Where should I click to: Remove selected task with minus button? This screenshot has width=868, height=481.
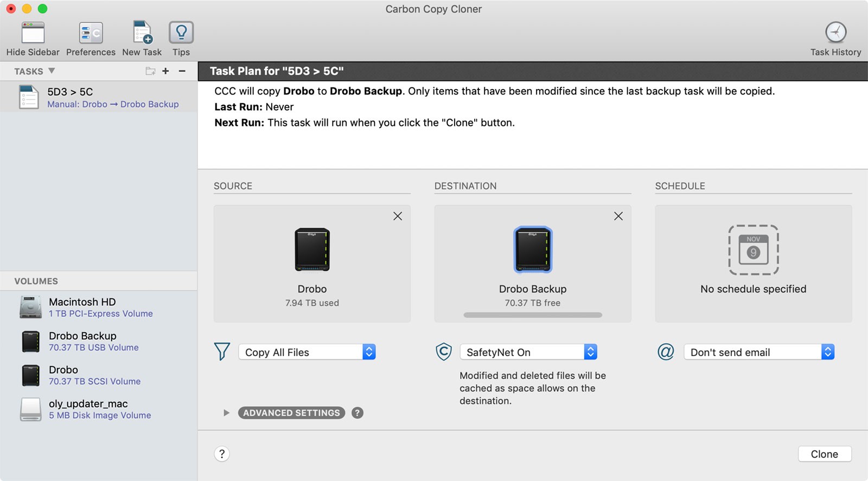coord(182,71)
